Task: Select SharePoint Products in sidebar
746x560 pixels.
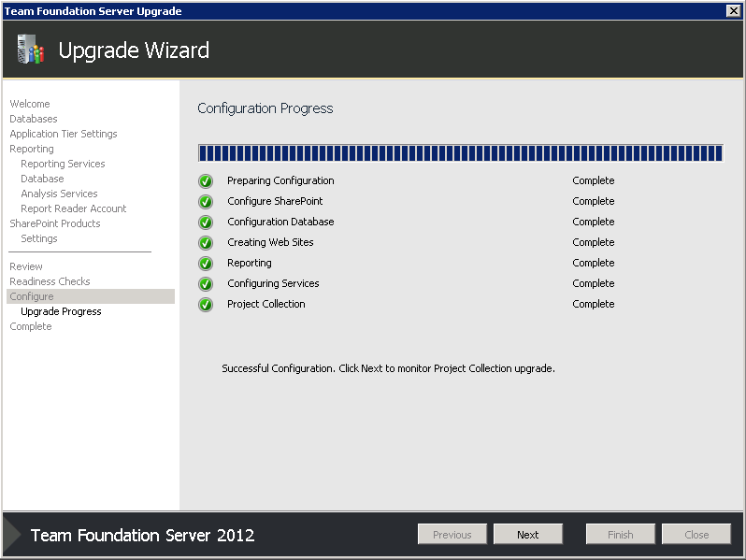Action: coord(55,223)
